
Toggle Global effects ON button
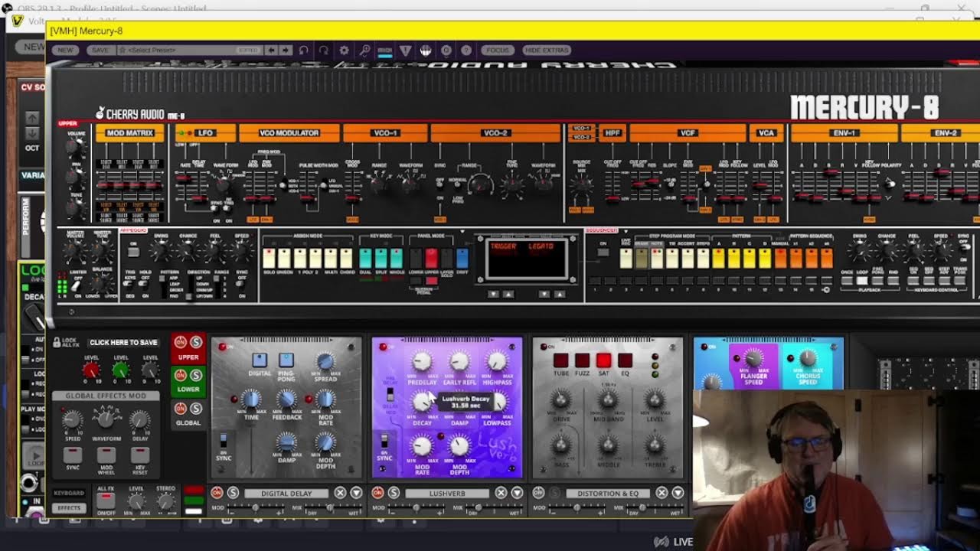pyautogui.click(x=181, y=409)
